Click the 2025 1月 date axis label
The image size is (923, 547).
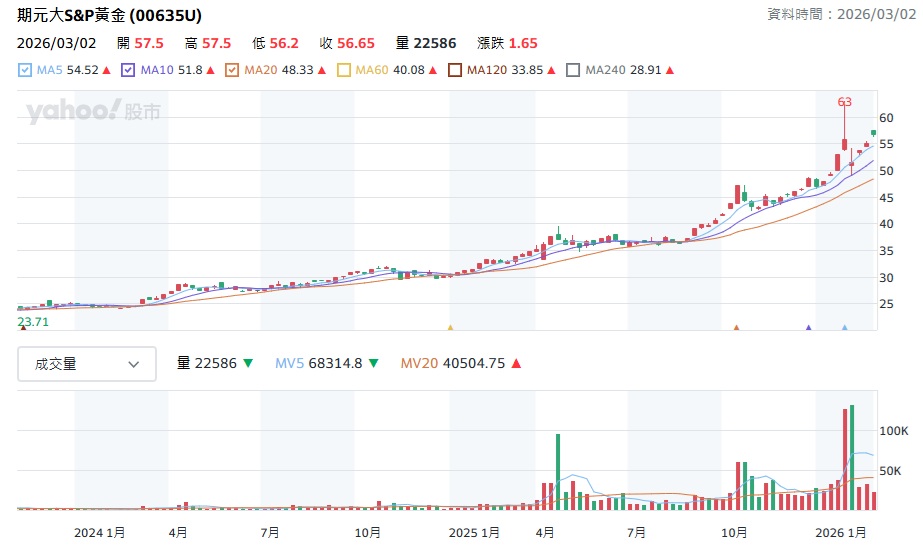[x=474, y=533]
